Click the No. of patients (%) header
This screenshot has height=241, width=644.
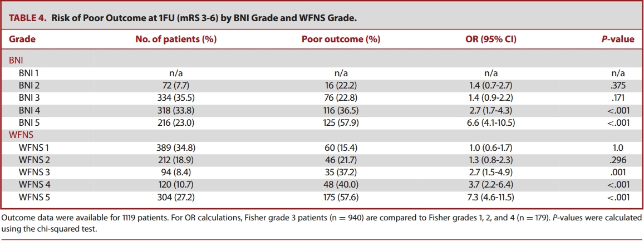(176, 39)
